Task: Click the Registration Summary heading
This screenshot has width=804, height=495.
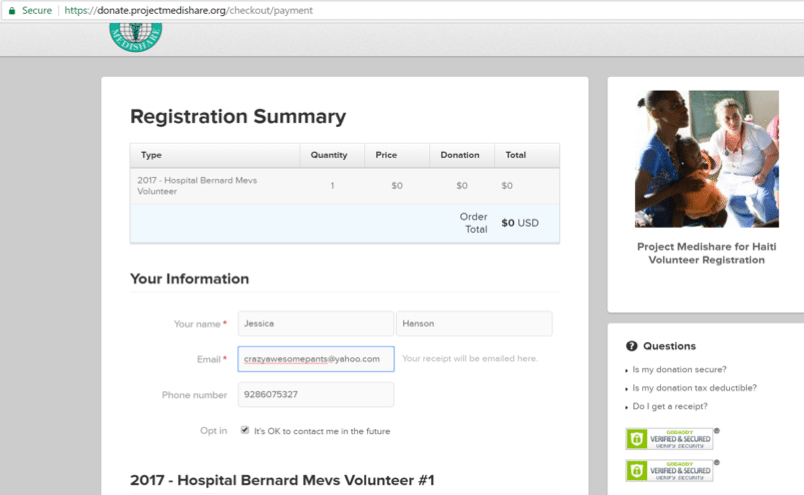Action: pyautogui.click(x=238, y=116)
